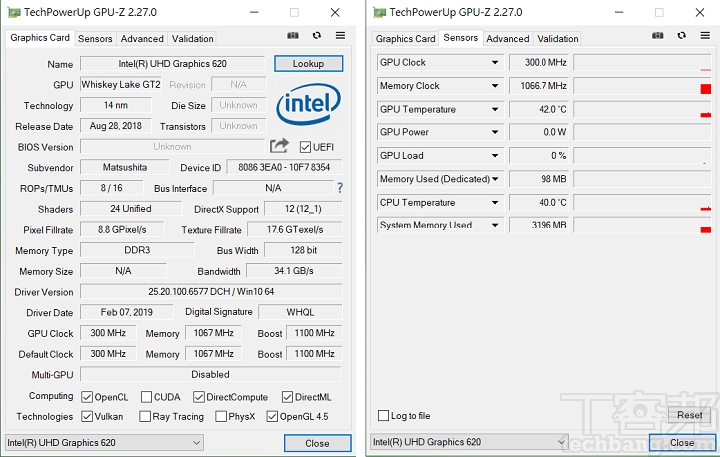Screen dimensions: 720x457
Task: Click GPU-Z app icon in left title bar
Action: pyautogui.click(x=14, y=12)
